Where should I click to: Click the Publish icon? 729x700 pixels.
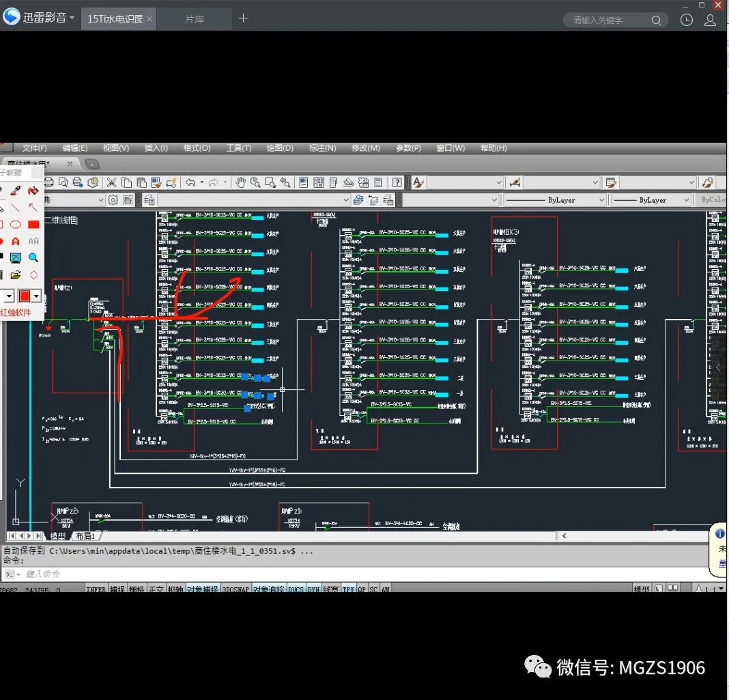click(x=78, y=182)
